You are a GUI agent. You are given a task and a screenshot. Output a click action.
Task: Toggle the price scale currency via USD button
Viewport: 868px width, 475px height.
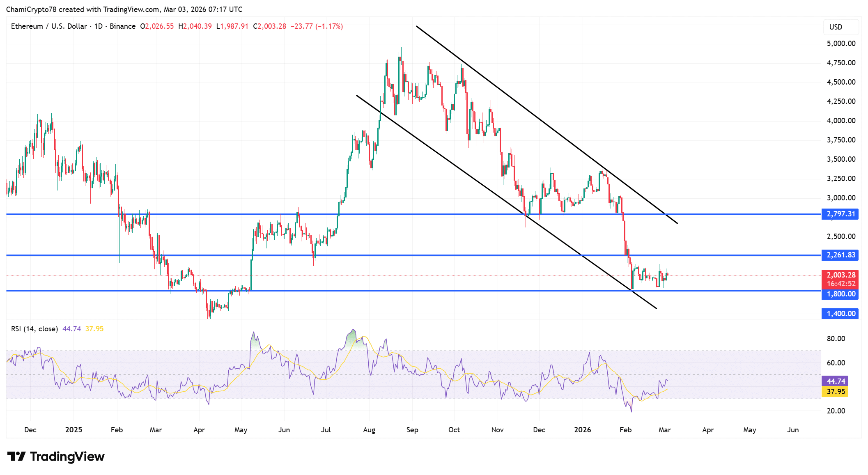(840, 27)
